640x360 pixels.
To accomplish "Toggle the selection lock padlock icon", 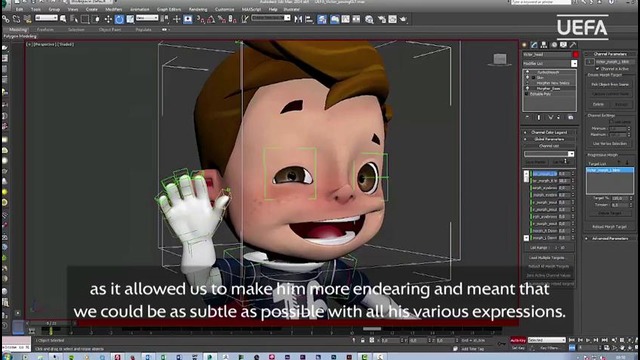I will (362, 340).
